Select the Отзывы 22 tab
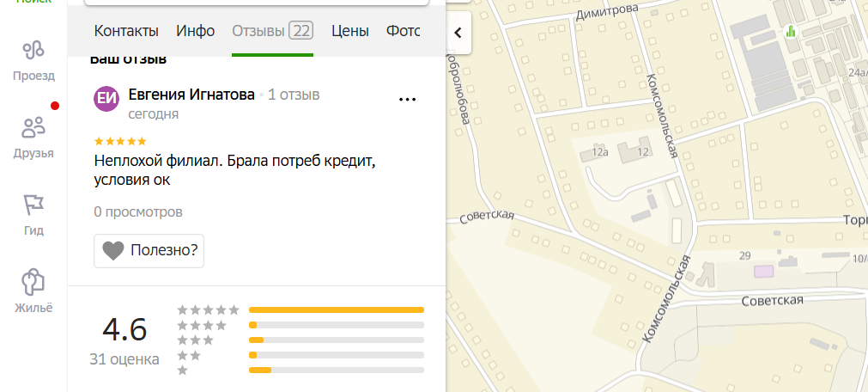Screen dimensions: 868x392 [x=272, y=31]
